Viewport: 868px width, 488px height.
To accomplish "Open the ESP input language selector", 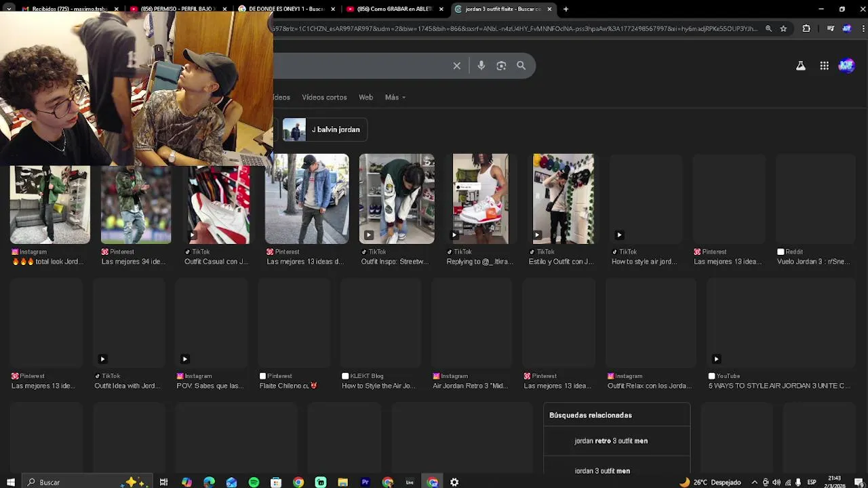I will pos(812,482).
